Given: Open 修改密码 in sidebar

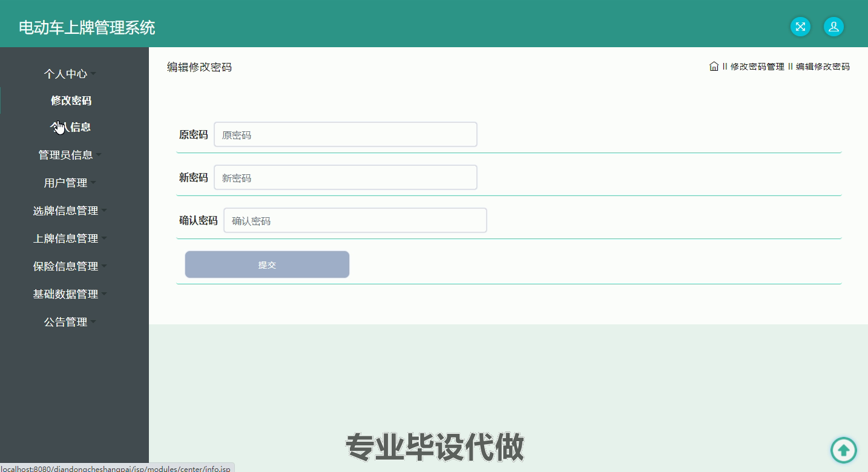Looking at the screenshot, I should point(71,100).
